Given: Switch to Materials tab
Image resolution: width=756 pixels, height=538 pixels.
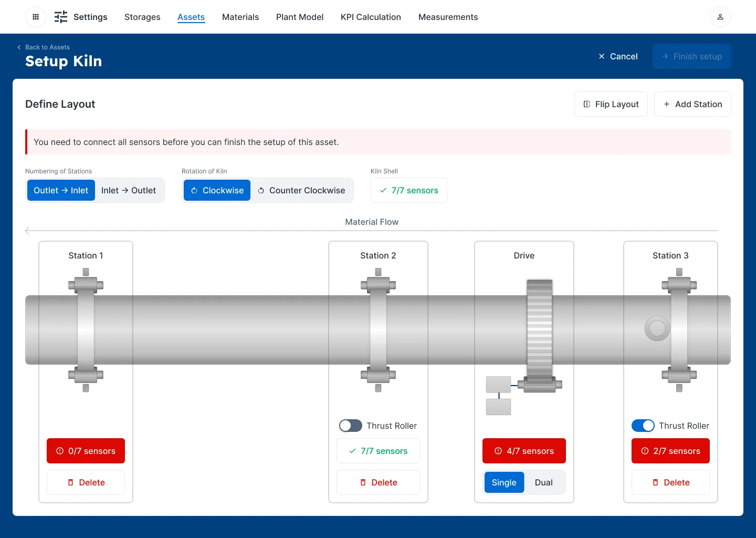Looking at the screenshot, I should coord(240,17).
